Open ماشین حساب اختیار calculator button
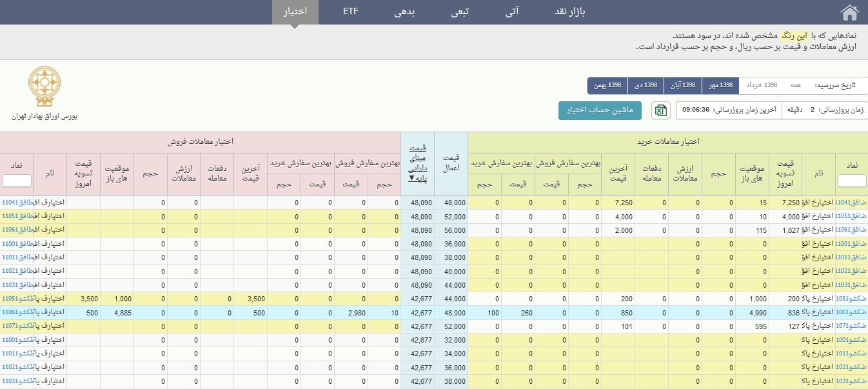 [600, 110]
